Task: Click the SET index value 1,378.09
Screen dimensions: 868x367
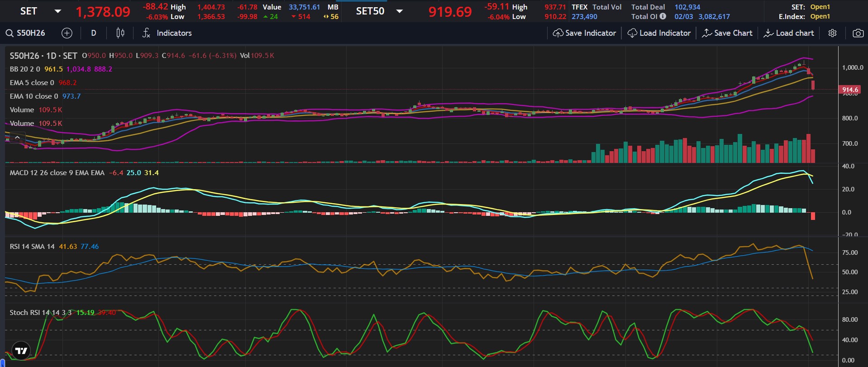Action: (x=103, y=12)
